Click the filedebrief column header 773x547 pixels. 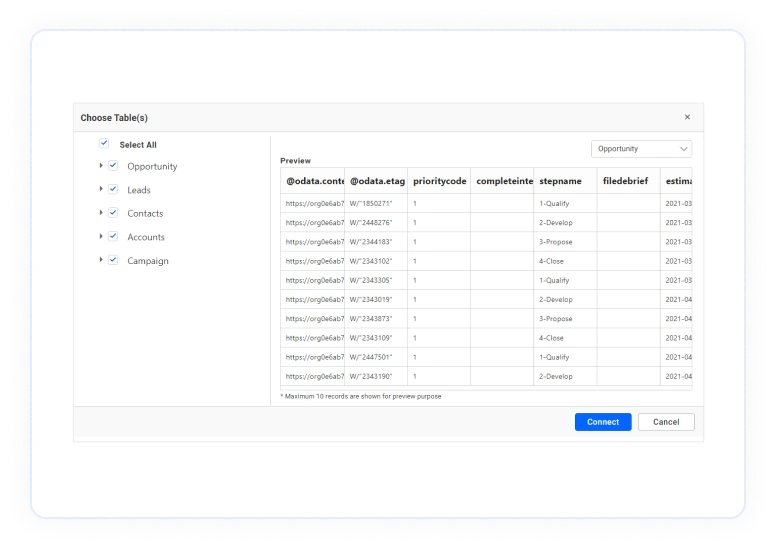pos(629,181)
